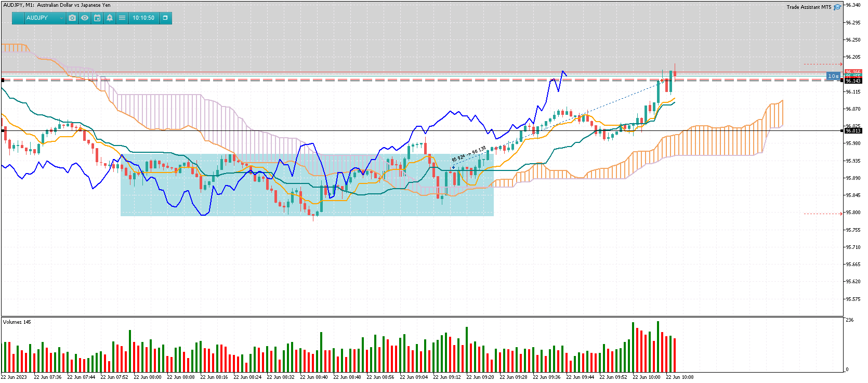Click the Trade Assistant MT5 label
The height and width of the screenshot is (383, 868).
pos(809,7)
